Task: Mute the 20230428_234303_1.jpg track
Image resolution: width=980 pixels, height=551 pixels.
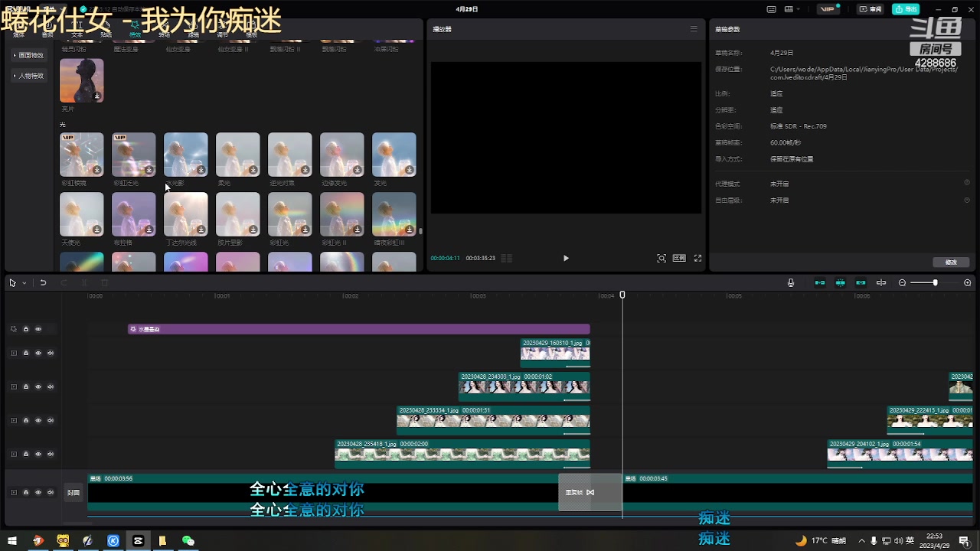Action: (x=51, y=386)
